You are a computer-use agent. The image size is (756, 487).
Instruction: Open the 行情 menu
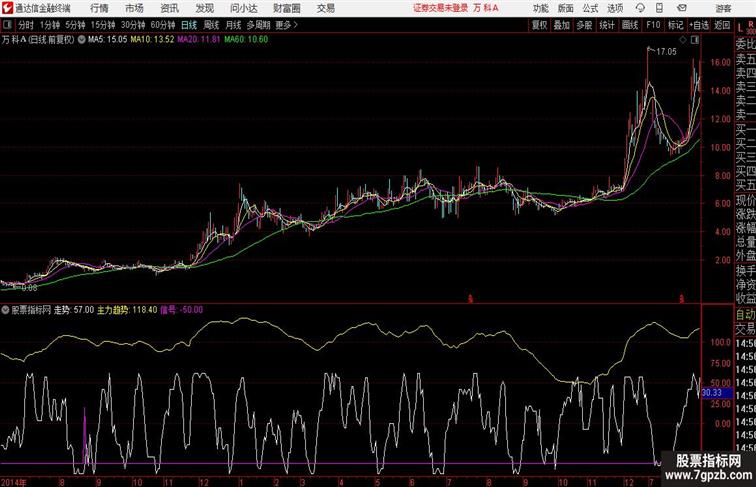99,8
